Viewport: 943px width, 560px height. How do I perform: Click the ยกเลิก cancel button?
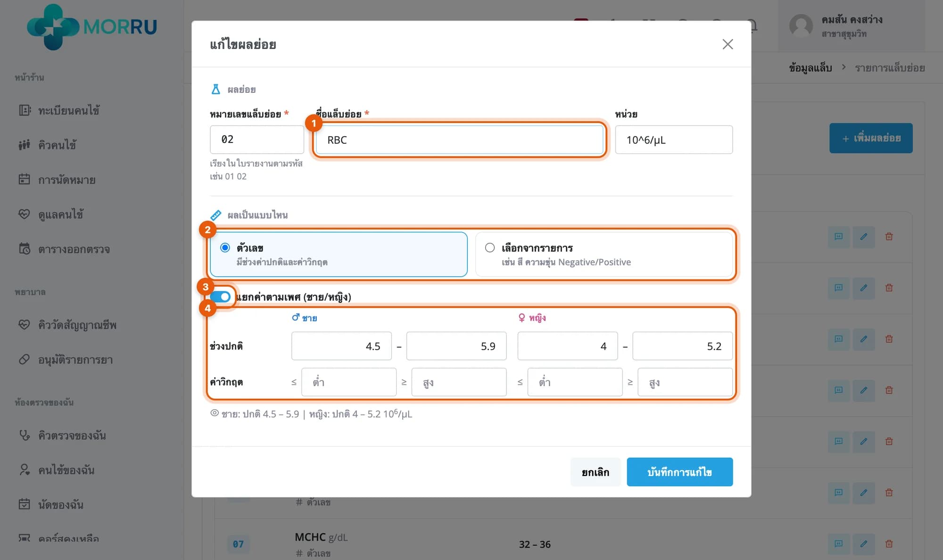pos(595,472)
